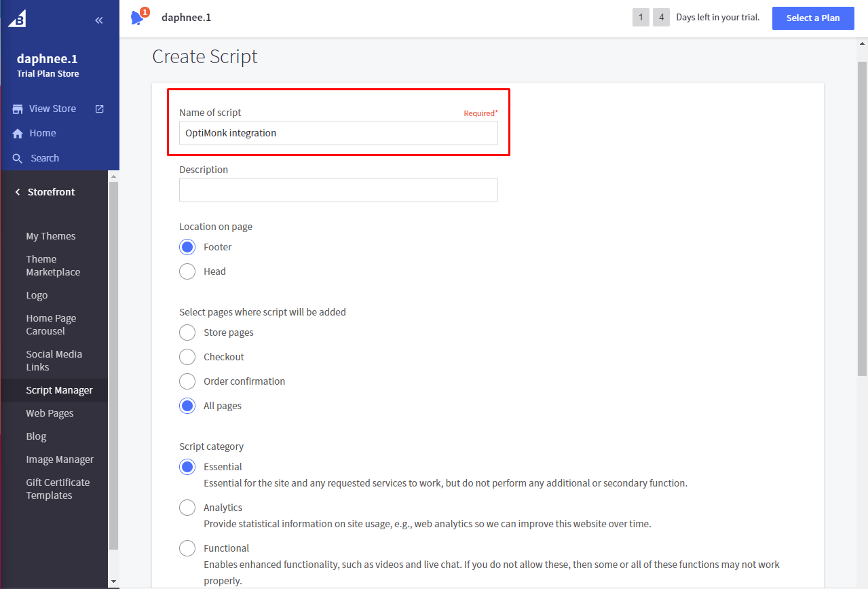The height and width of the screenshot is (589, 868).
Task: Click the BigCommerce logo icon
Action: pyautogui.click(x=17, y=19)
